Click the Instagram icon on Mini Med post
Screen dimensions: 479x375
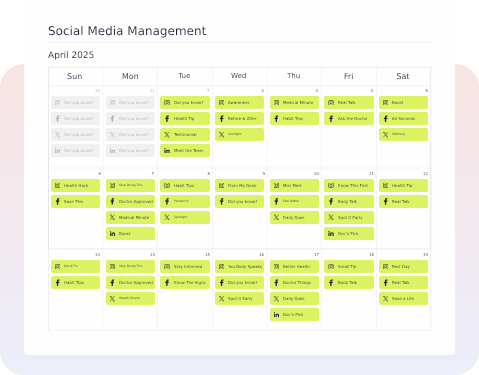276,186
